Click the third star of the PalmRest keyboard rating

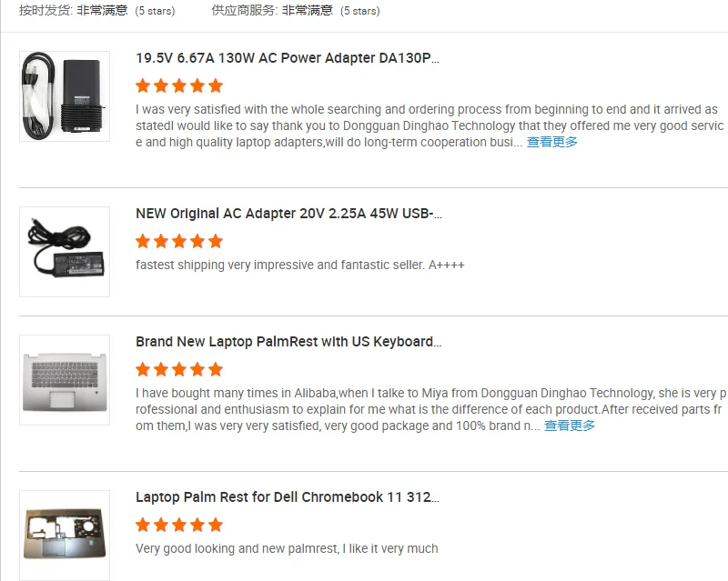coord(179,370)
